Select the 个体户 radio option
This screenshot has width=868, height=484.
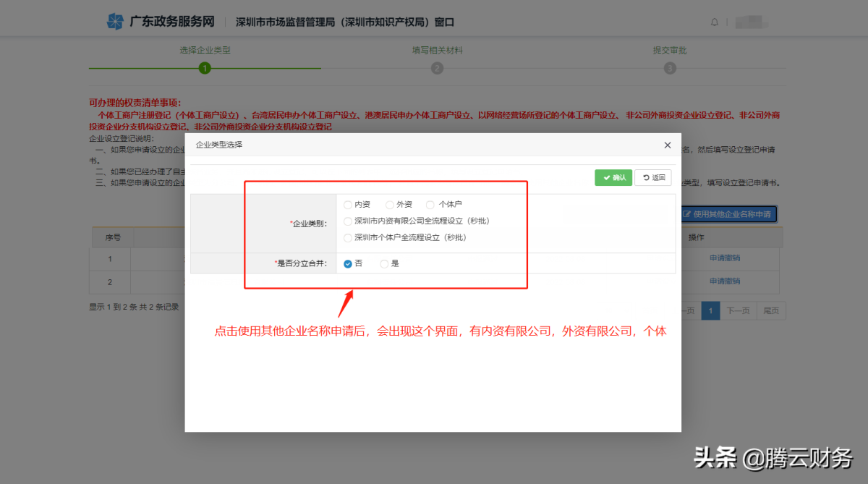[430, 205]
